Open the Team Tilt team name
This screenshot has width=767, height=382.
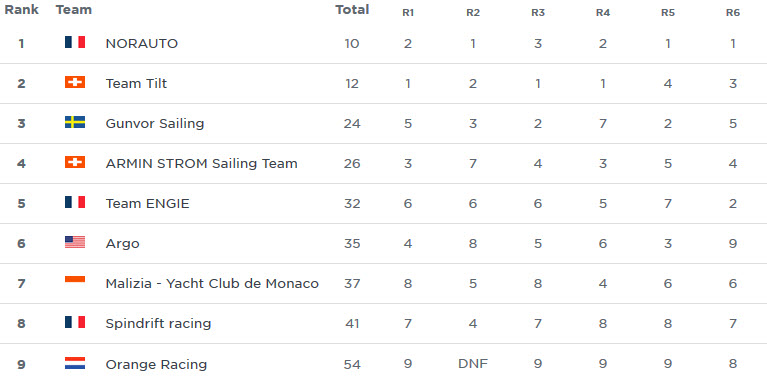tap(136, 84)
